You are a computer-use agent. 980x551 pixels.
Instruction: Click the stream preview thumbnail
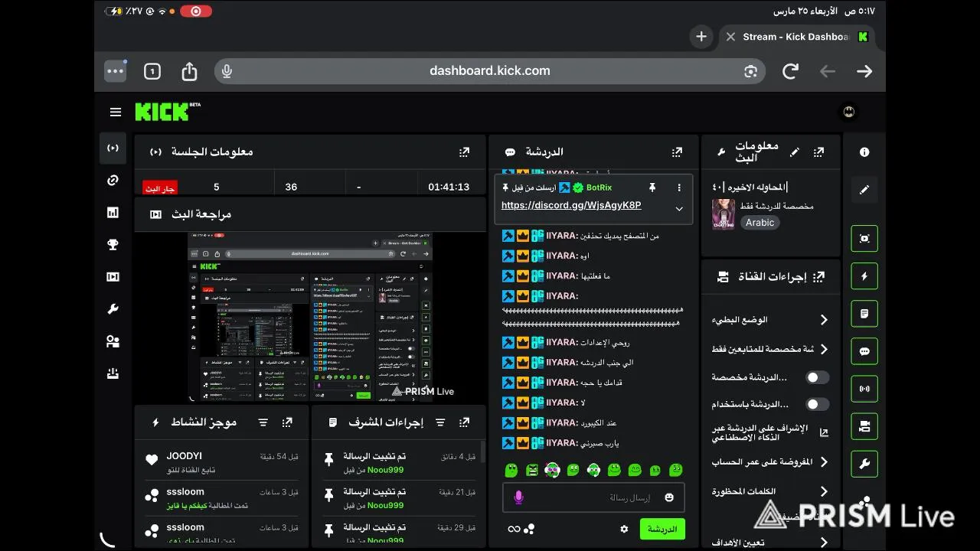coord(309,316)
